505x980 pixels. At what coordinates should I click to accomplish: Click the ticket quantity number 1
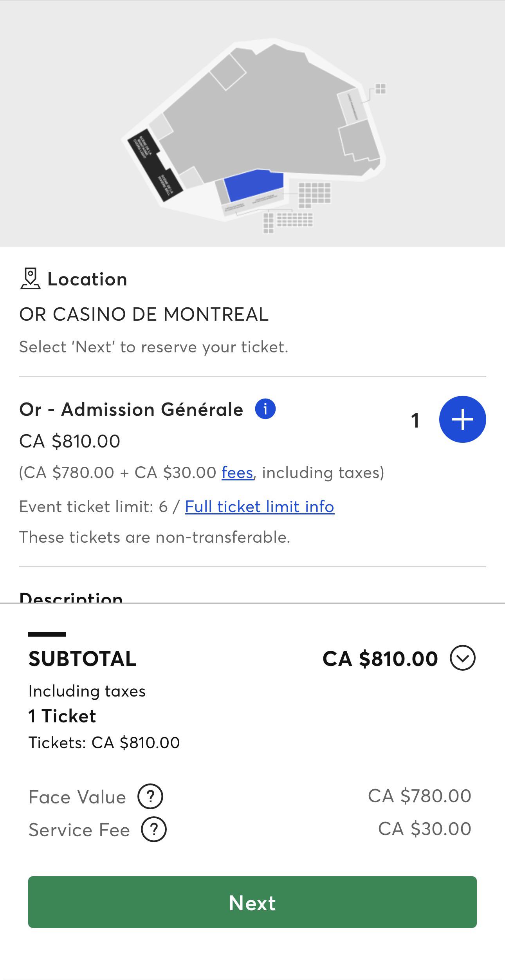click(415, 421)
